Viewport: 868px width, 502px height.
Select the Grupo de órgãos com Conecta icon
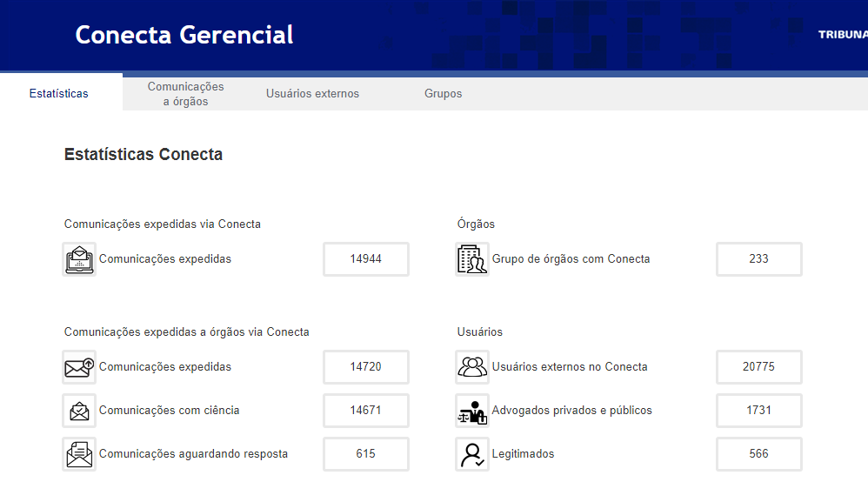(x=471, y=258)
